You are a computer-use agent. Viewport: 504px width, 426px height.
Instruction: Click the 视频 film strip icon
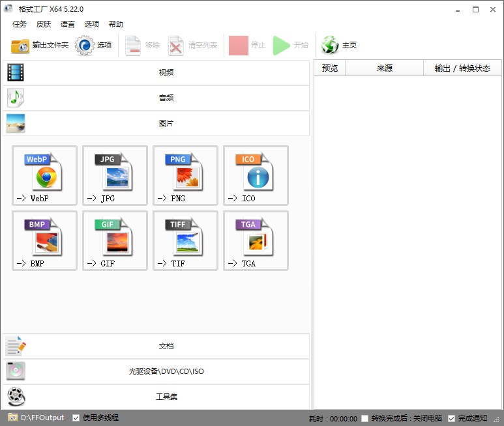click(16, 72)
